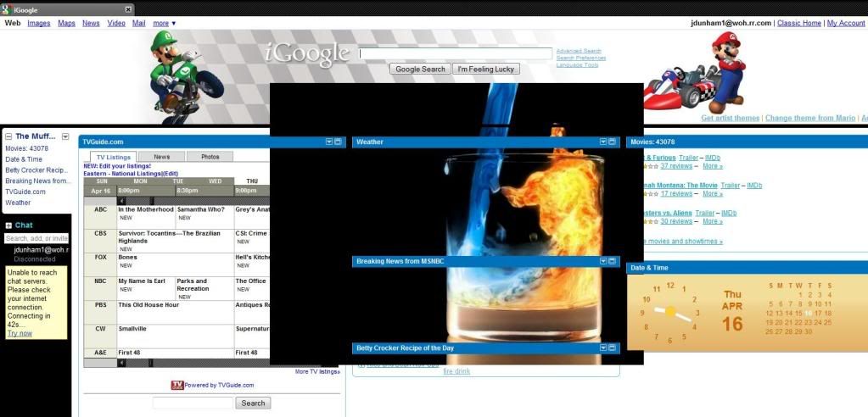Focus the chat 'Search, add, or invite' field
Image resolution: width=868 pixels, height=417 pixels.
[x=36, y=238]
